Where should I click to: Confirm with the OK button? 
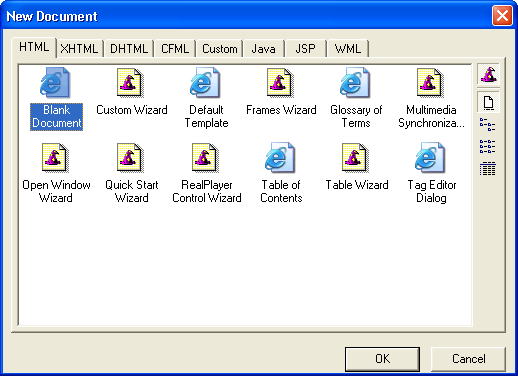click(x=382, y=359)
